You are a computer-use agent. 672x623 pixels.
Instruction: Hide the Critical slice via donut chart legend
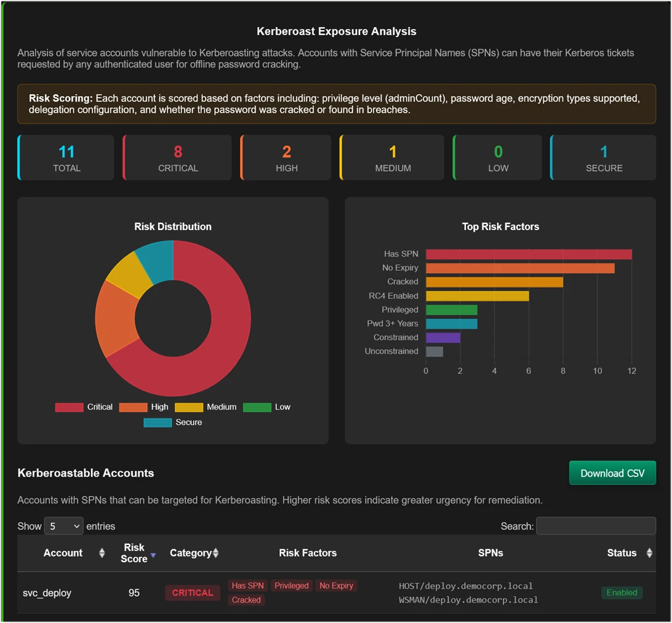coord(86,407)
